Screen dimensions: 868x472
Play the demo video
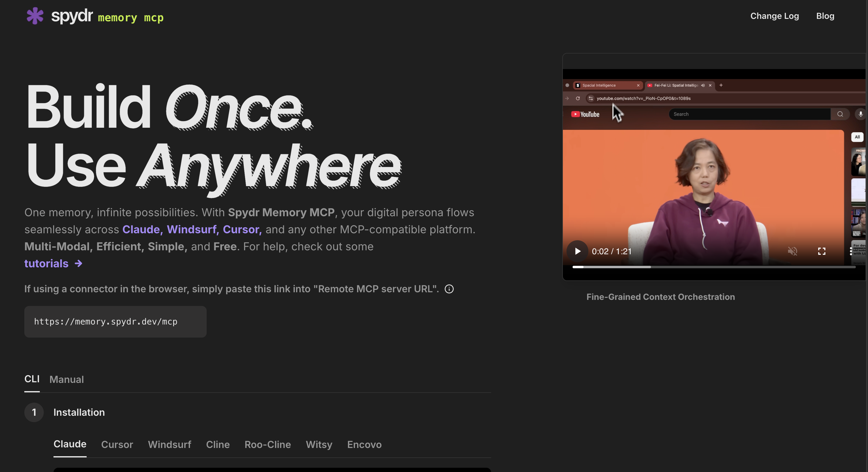pos(577,251)
